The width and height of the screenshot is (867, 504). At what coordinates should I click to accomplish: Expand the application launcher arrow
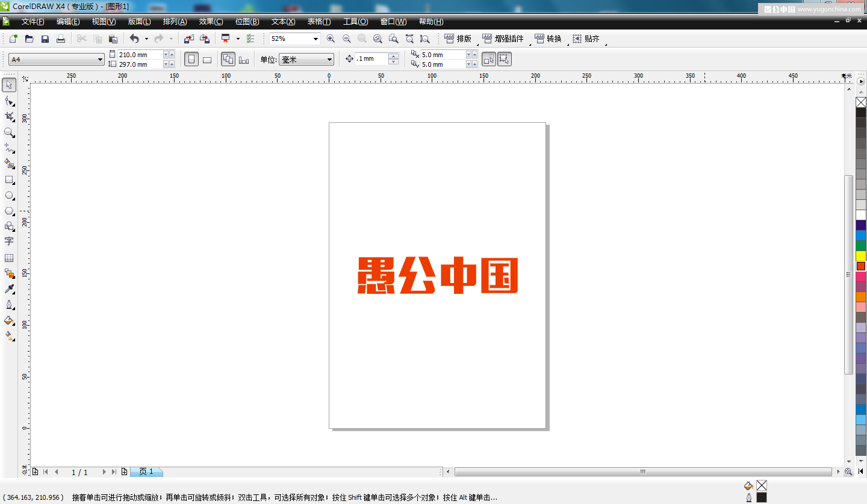pyautogui.click(x=238, y=39)
